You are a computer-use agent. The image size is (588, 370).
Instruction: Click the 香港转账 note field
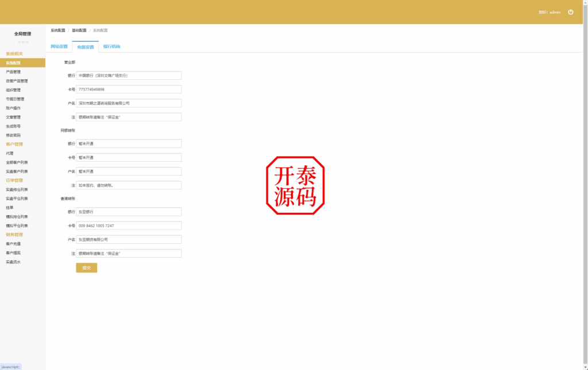pyautogui.click(x=129, y=253)
